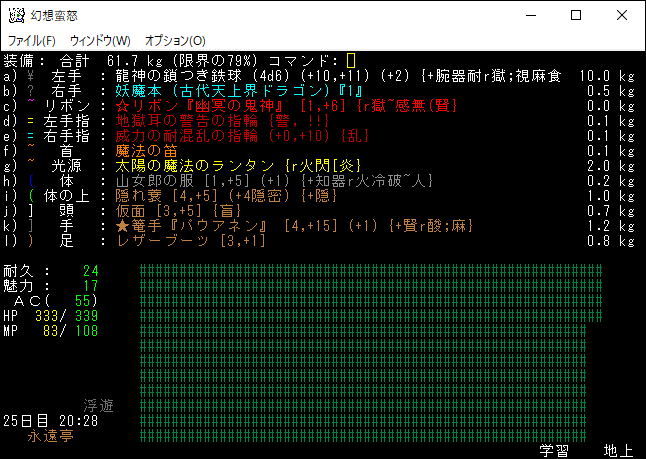Maximize the 幻想蛮怒 window
The width and height of the screenshot is (646, 459).
(x=576, y=16)
